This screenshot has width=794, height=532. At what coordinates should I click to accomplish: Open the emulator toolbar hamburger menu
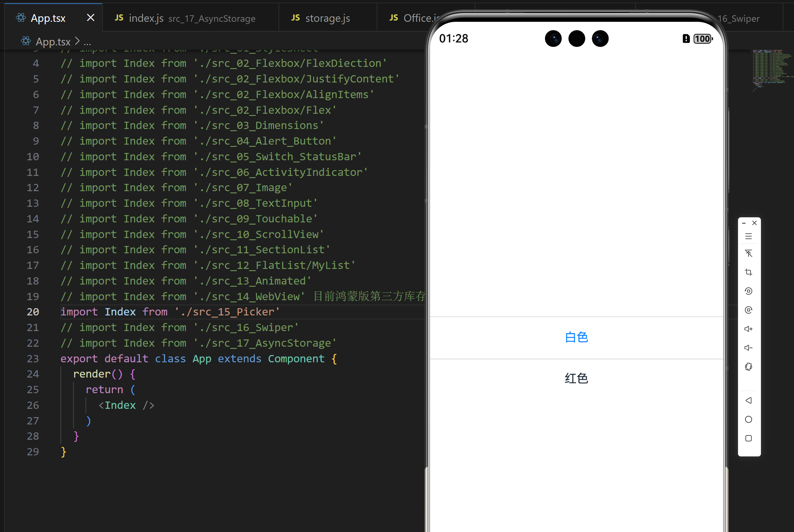point(748,237)
